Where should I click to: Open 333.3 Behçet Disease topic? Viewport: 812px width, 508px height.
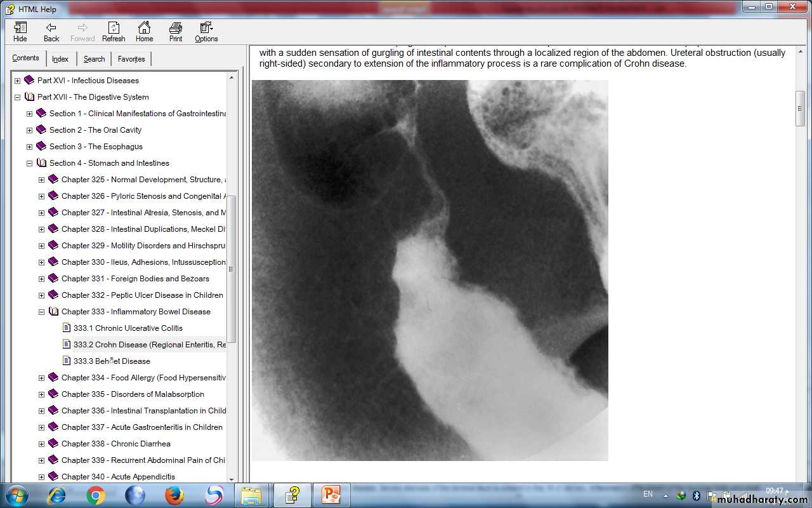(x=112, y=361)
